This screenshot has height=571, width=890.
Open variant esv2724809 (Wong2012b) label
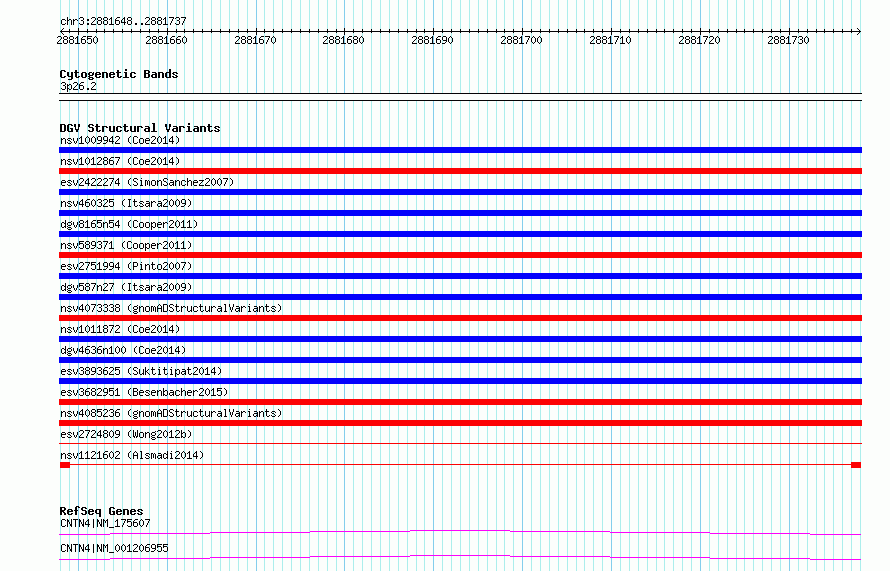coord(126,434)
